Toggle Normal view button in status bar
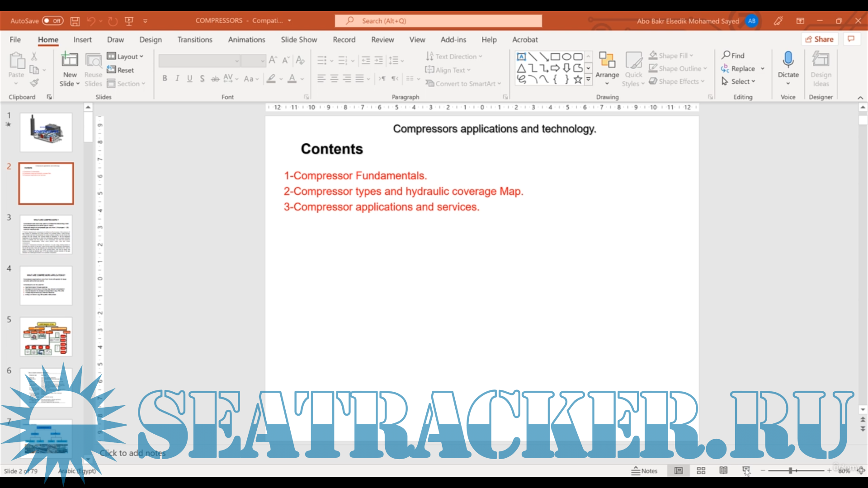Viewport: 868px width, 488px height. point(679,471)
